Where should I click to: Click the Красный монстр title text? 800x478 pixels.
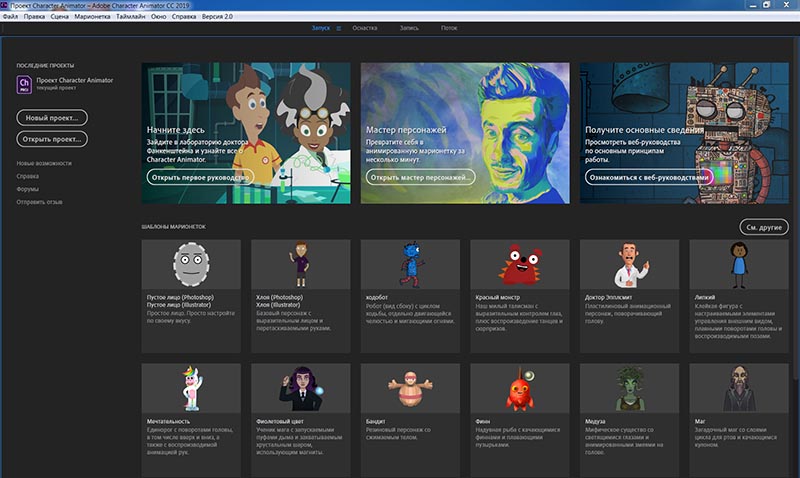click(x=497, y=297)
